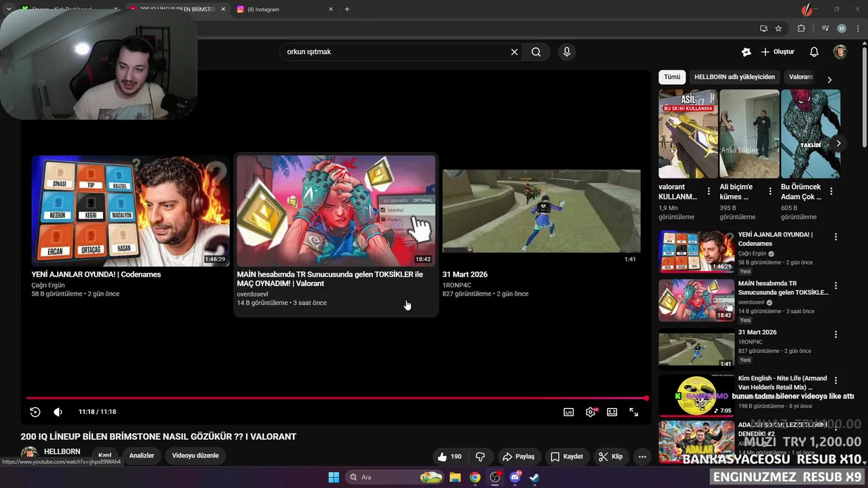Open the Paylaş share dialog
Image resolution: width=868 pixels, height=488 pixels.
point(518,457)
